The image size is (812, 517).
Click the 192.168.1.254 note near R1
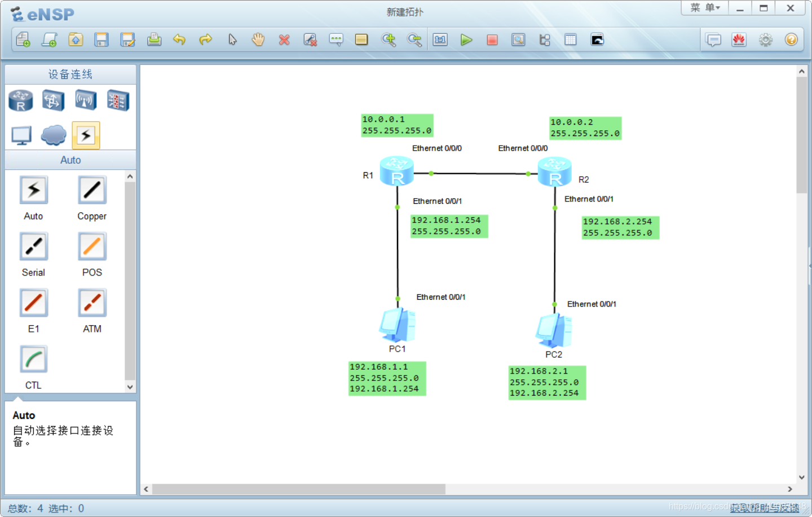(449, 226)
